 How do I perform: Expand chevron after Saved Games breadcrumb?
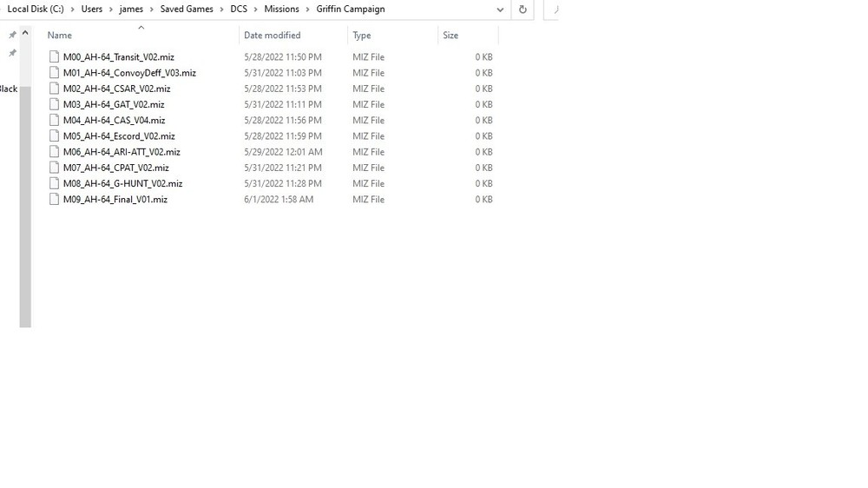[x=221, y=10]
